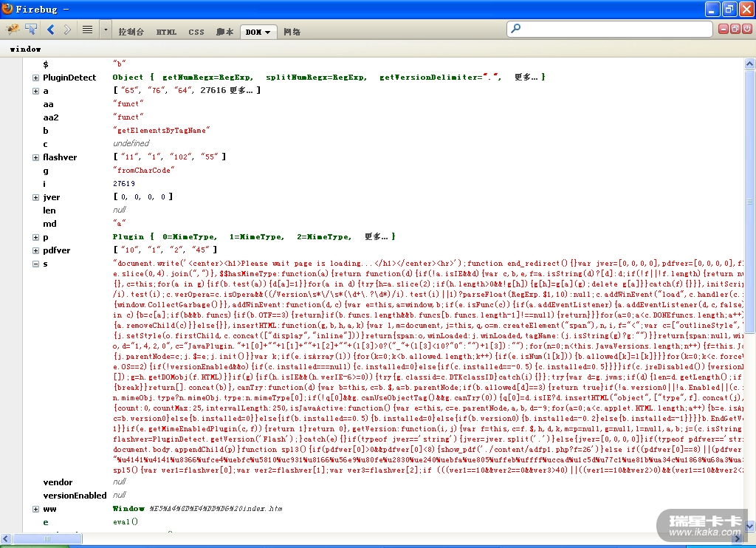Switch to the 网络 network tab
The image size is (756, 548).
(x=292, y=32)
